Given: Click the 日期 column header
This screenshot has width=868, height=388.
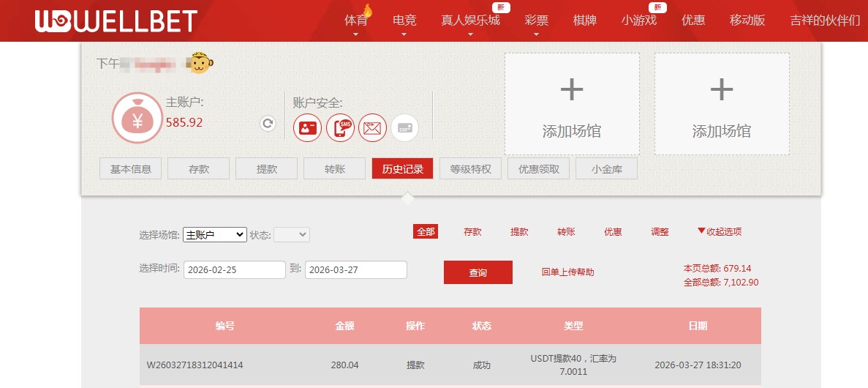Looking at the screenshot, I should click(698, 326).
